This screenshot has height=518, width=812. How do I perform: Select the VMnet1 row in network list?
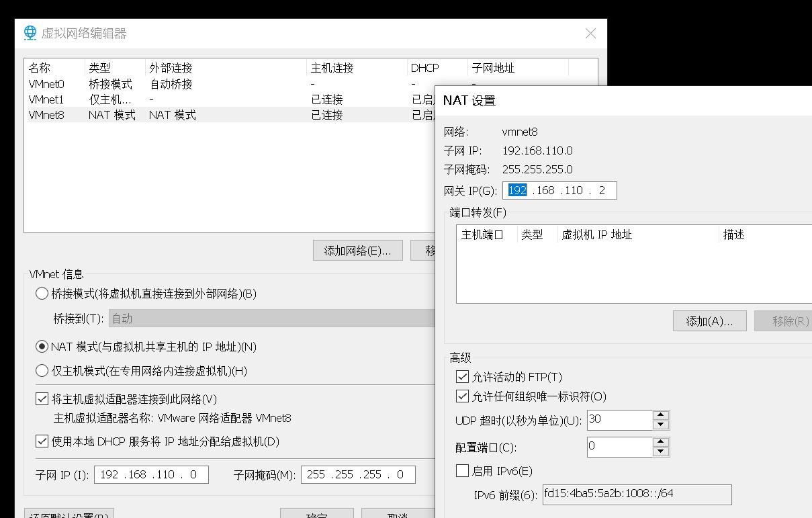[x=230, y=99]
